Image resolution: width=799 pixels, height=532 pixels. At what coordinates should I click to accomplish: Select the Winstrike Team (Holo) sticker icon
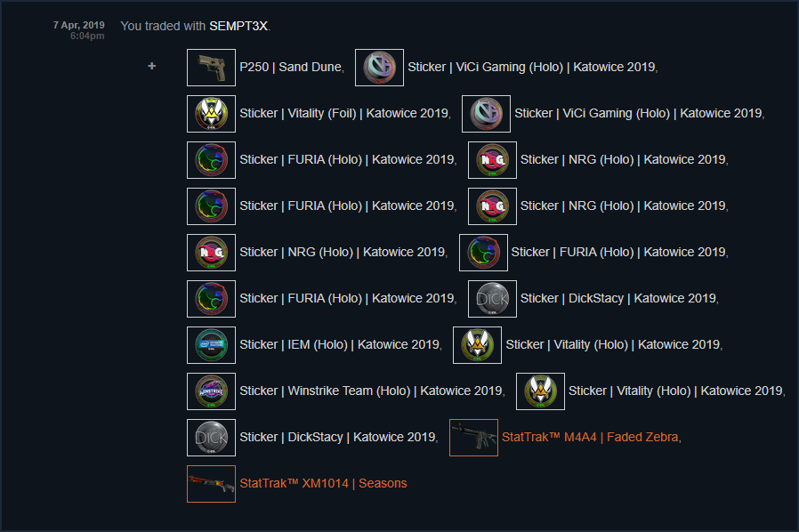click(211, 391)
